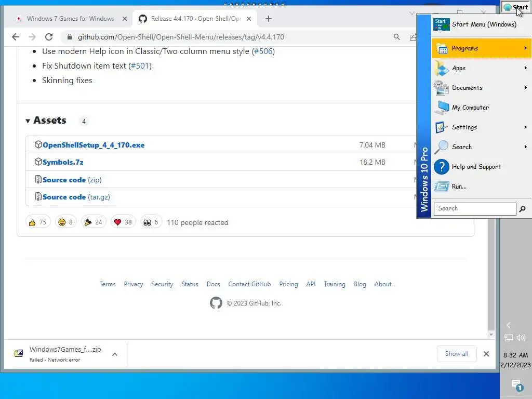The width and height of the screenshot is (532, 399).
Task: Open Settings submenu in Start menu
Action: [482, 127]
